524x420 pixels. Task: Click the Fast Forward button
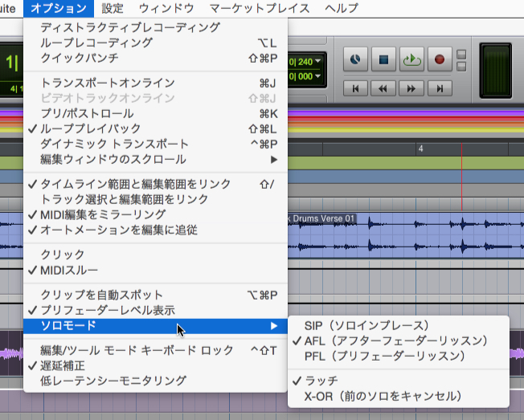411,88
